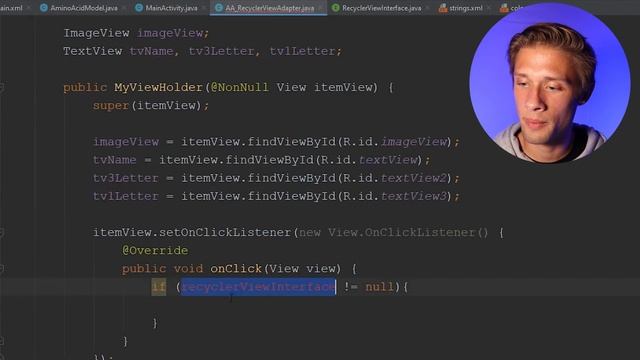Click the empty line inside the if block
This screenshot has height=360, width=640.
click(x=320, y=305)
